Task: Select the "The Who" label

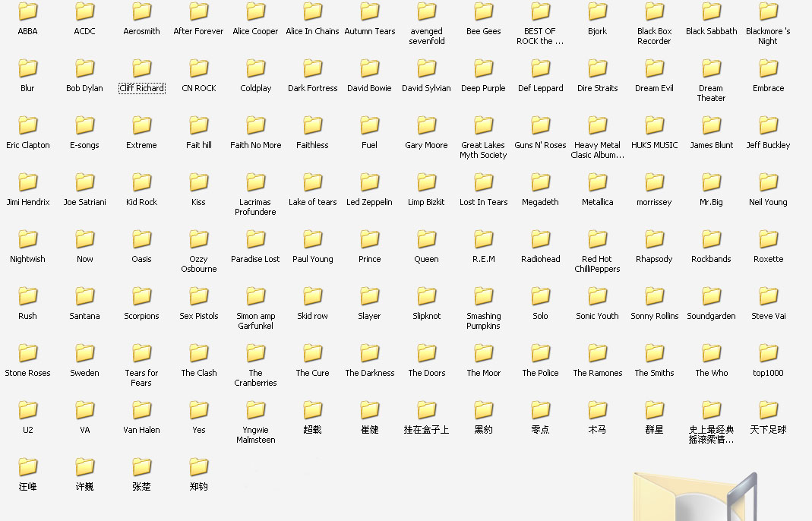Action: [x=712, y=373]
